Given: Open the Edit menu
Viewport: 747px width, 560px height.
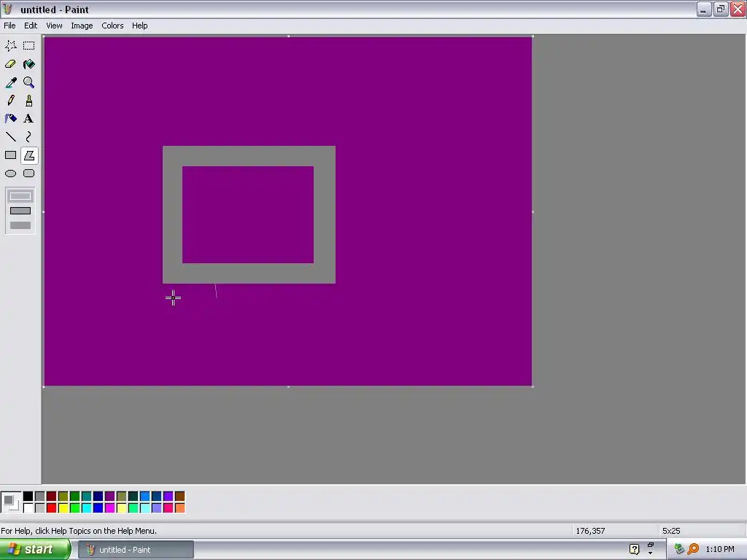Looking at the screenshot, I should [x=31, y=26].
